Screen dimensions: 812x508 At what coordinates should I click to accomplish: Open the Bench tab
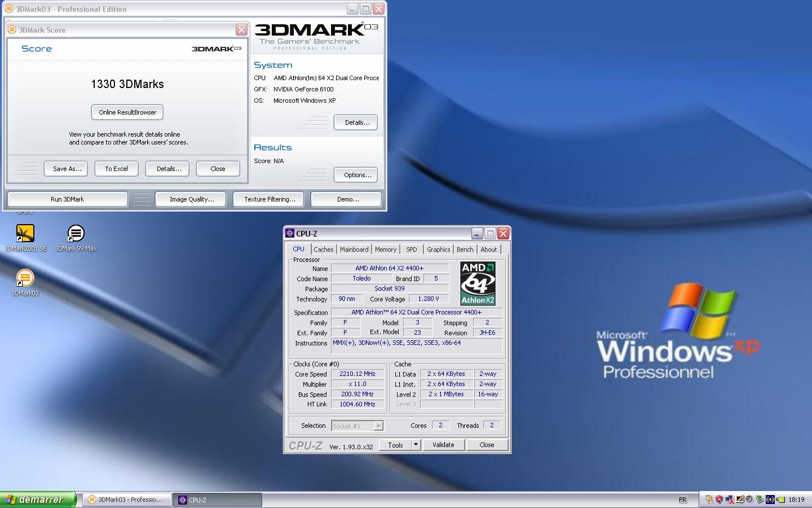tap(465, 249)
